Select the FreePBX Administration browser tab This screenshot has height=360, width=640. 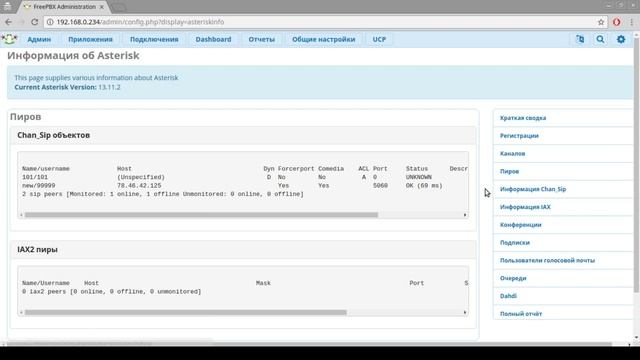[64, 7]
